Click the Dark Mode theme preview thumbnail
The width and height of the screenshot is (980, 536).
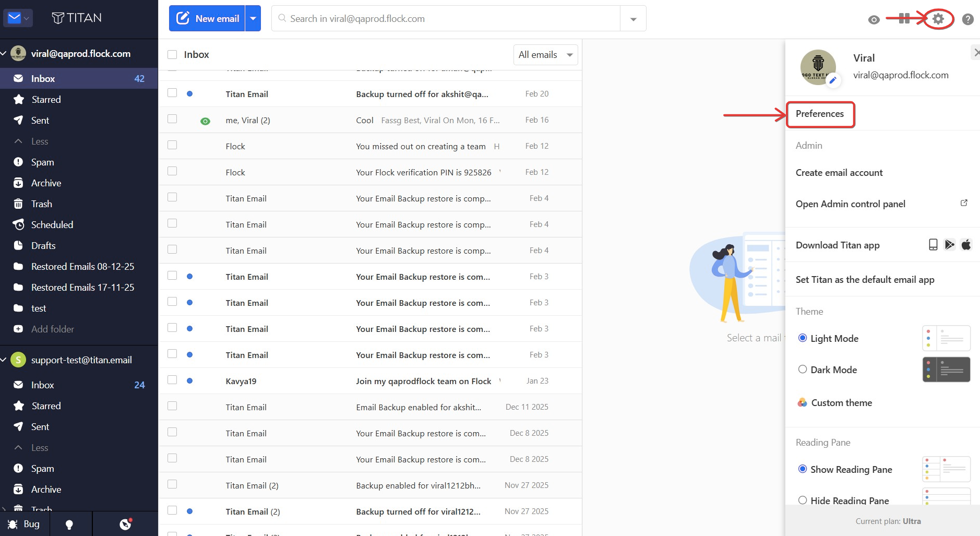(x=946, y=370)
